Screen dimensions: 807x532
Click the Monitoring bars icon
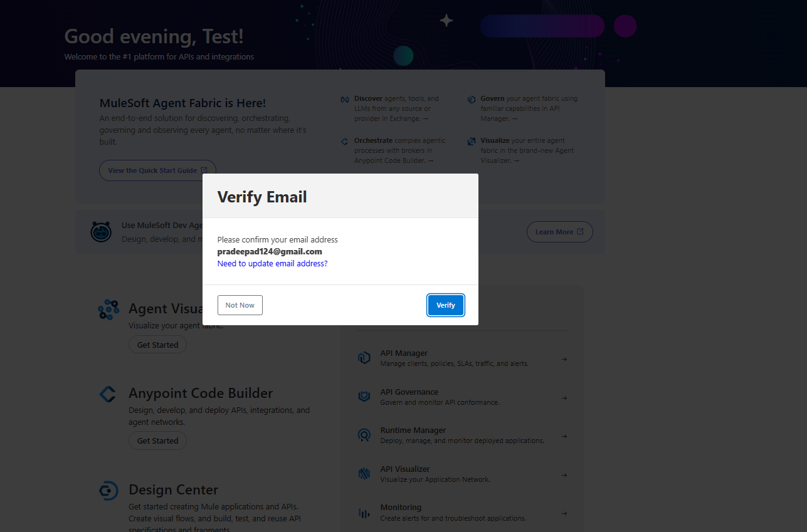pyautogui.click(x=364, y=513)
